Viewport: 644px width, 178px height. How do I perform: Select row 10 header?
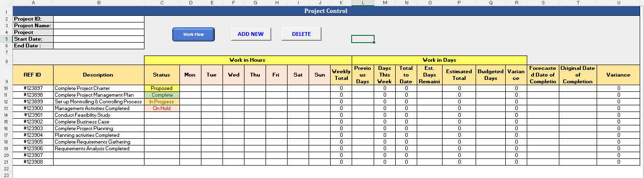(6, 88)
